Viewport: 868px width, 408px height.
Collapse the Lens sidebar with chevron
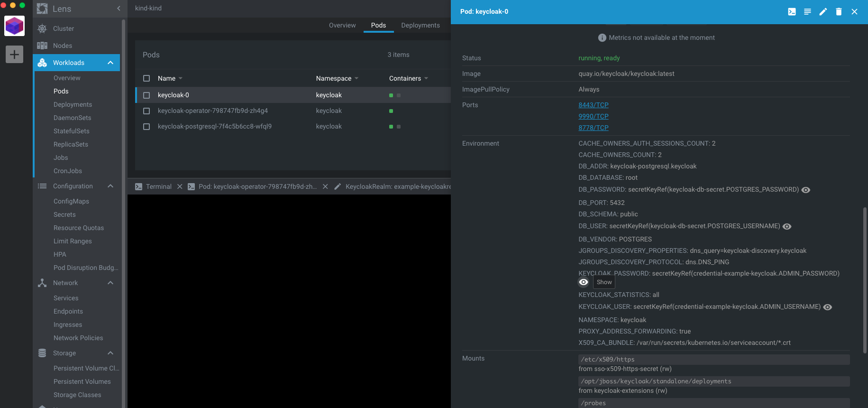119,9
